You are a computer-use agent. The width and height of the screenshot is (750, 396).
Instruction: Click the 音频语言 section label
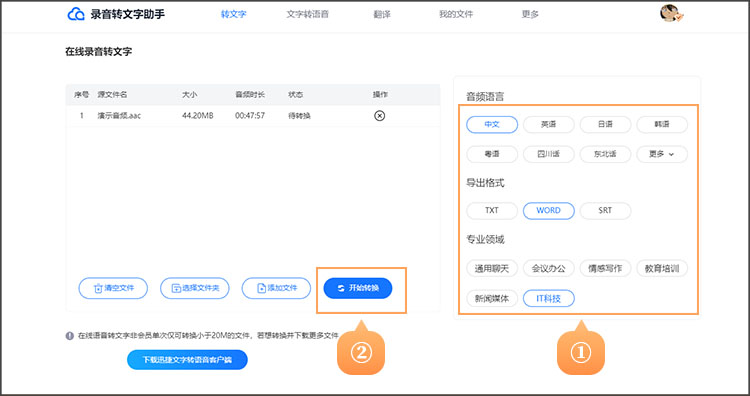[x=485, y=97]
